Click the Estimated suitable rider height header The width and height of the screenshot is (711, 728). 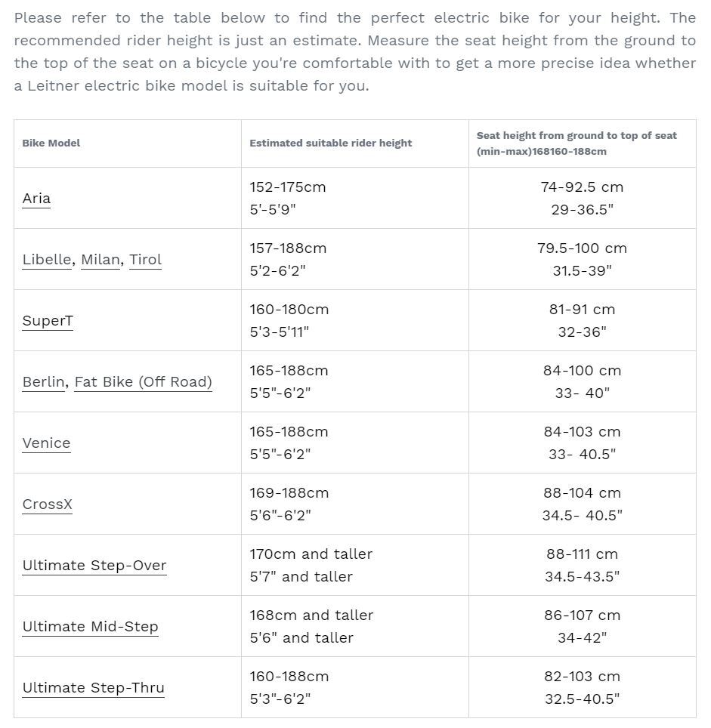tap(331, 143)
